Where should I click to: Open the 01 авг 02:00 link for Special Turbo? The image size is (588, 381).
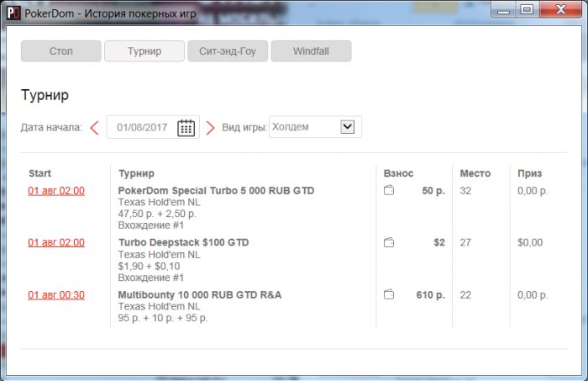click(x=56, y=191)
